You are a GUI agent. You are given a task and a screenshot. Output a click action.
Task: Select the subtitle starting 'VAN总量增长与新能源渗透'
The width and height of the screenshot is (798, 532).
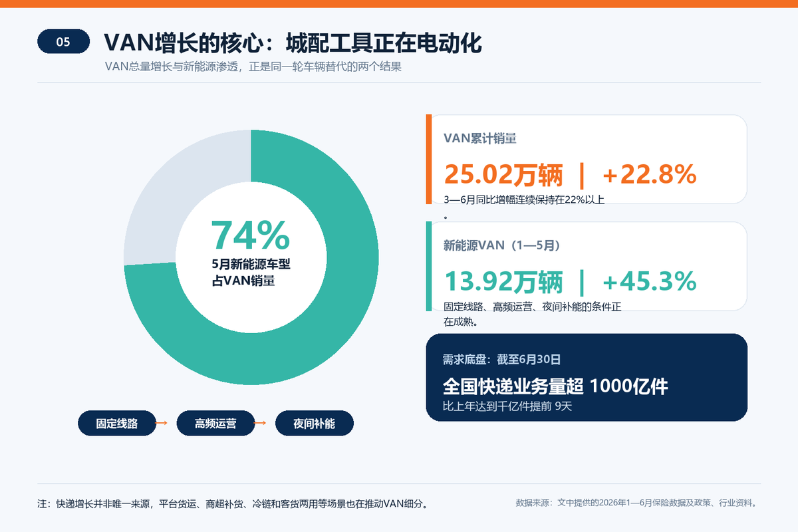point(253,66)
